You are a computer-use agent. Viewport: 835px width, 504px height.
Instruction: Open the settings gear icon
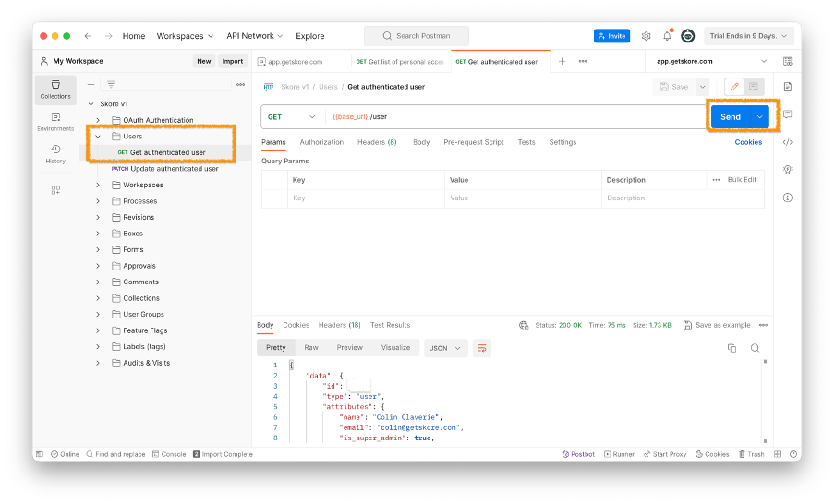pyautogui.click(x=646, y=36)
